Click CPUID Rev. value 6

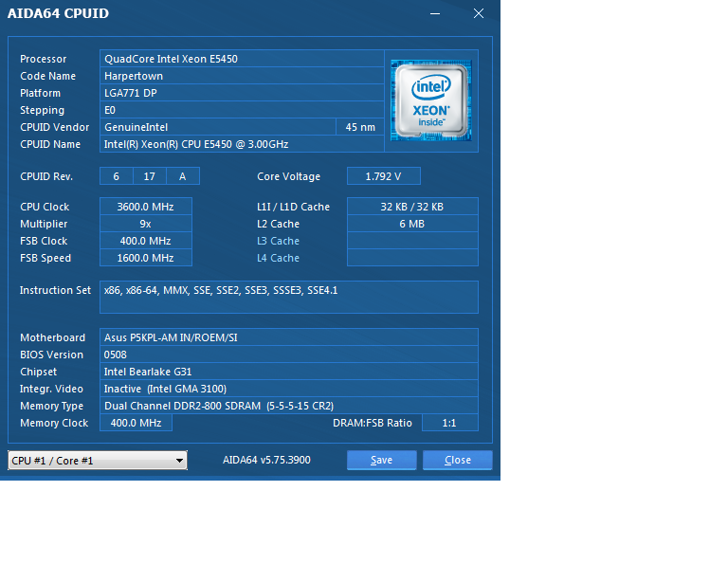pyautogui.click(x=116, y=176)
